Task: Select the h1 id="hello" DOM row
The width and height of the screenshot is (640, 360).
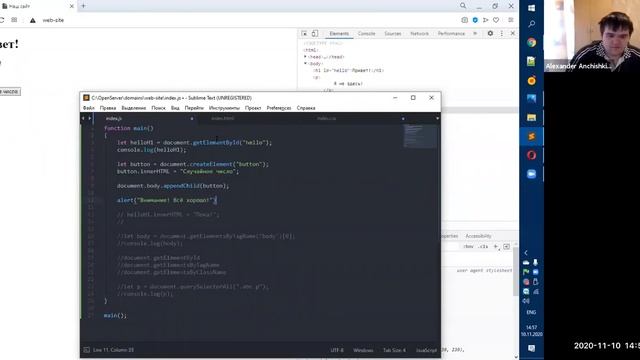Action: click(348, 71)
